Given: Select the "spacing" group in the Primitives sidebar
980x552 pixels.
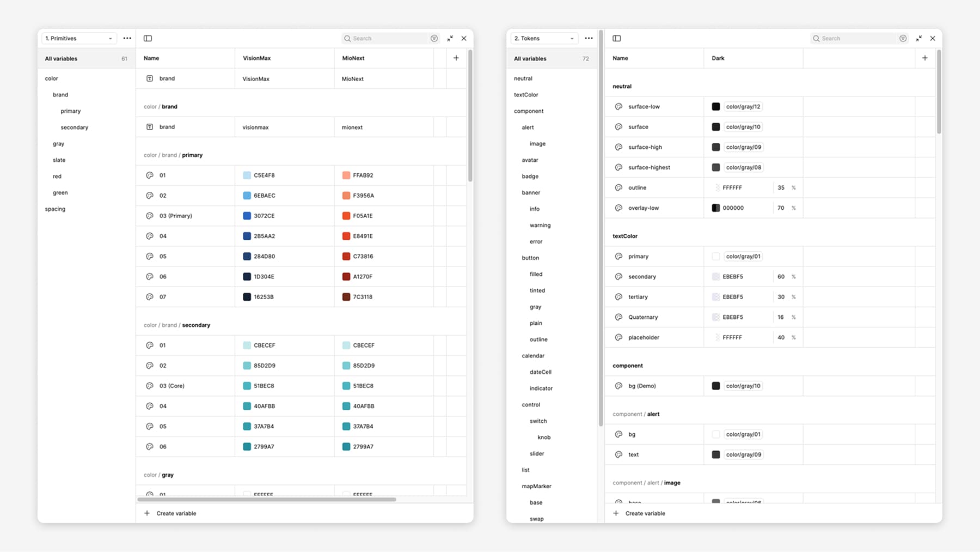Looking at the screenshot, I should point(54,209).
